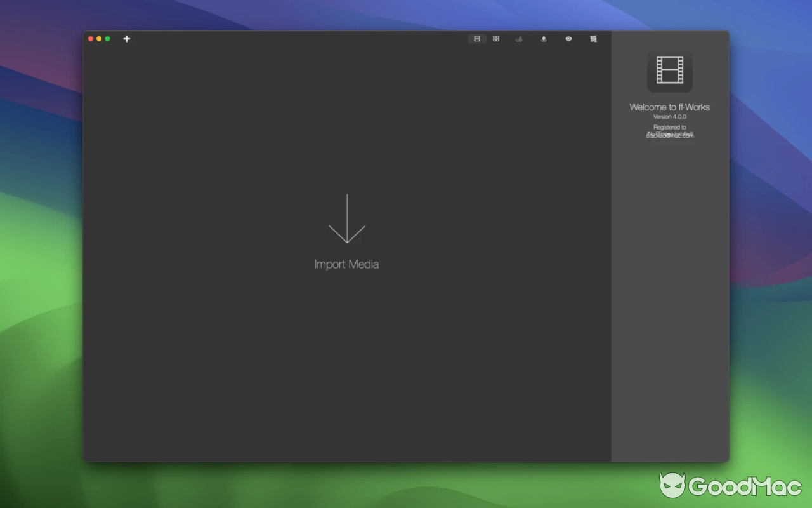Click the green full-screen window button
This screenshot has height=508, width=812.
click(x=107, y=38)
